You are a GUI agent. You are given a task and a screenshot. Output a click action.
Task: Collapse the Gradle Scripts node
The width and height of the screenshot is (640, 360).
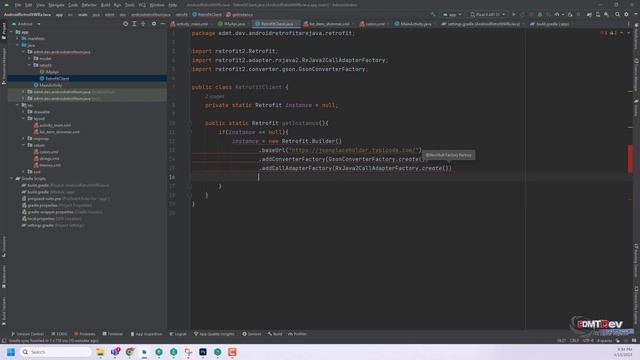pyautogui.click(x=11, y=178)
